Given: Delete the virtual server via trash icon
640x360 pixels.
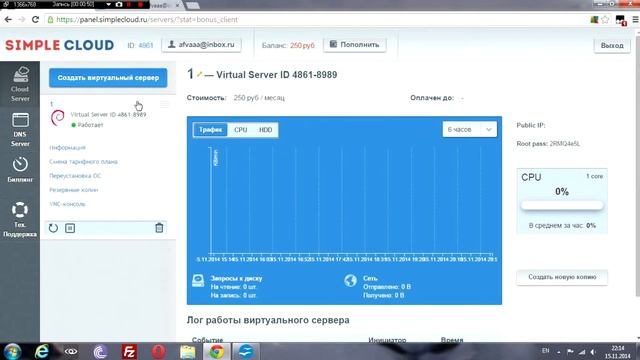Looking at the screenshot, I should point(159,228).
